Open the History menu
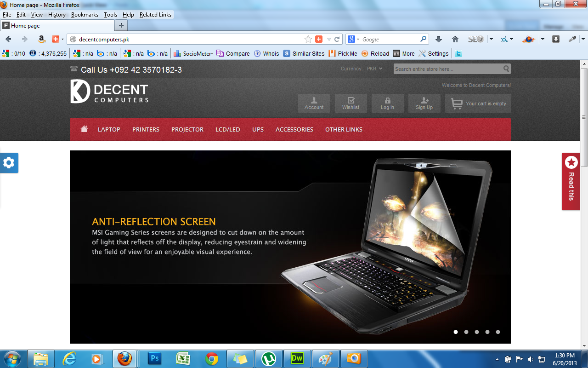The image size is (588, 368). [57, 15]
